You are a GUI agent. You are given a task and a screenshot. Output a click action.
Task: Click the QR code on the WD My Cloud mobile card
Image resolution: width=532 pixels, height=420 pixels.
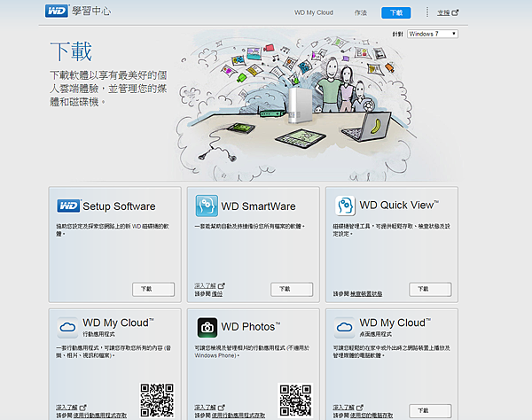157,400
